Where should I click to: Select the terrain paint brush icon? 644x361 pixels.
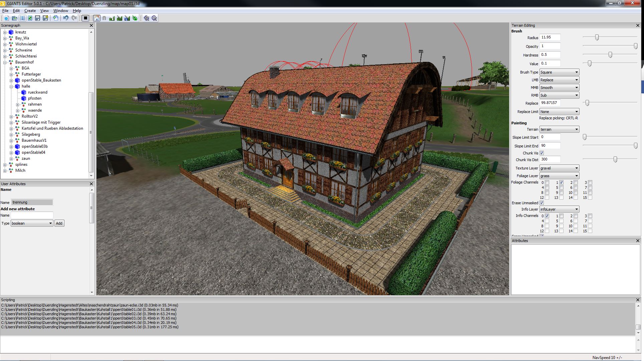pyautogui.click(x=120, y=18)
